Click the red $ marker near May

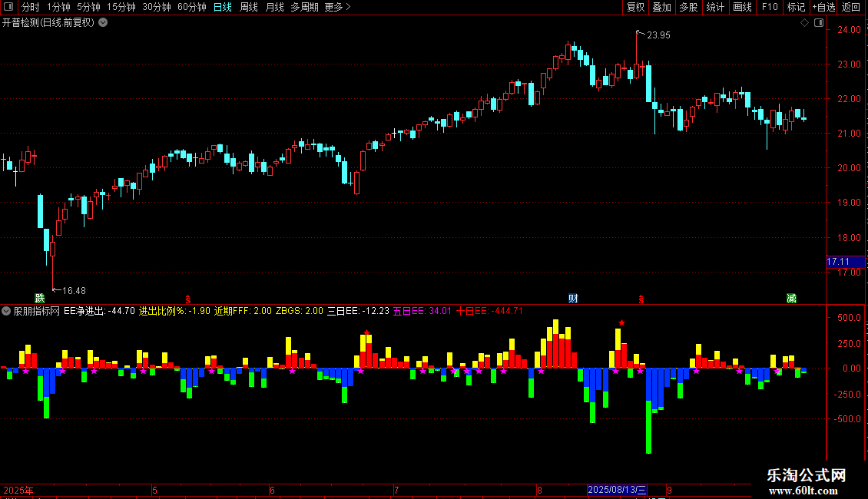188,299
